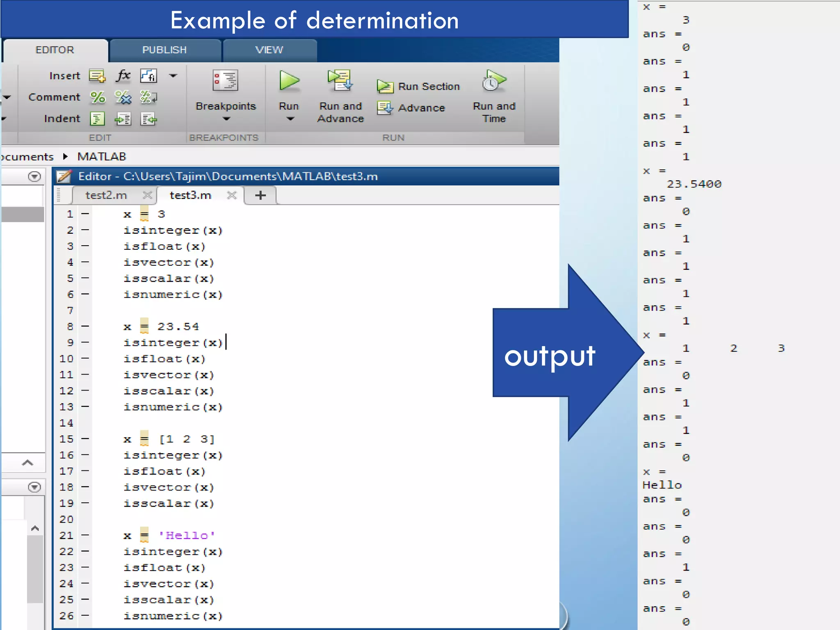The width and height of the screenshot is (840, 630).
Task: Click highlighted equals sign on line 15
Action: (144, 439)
